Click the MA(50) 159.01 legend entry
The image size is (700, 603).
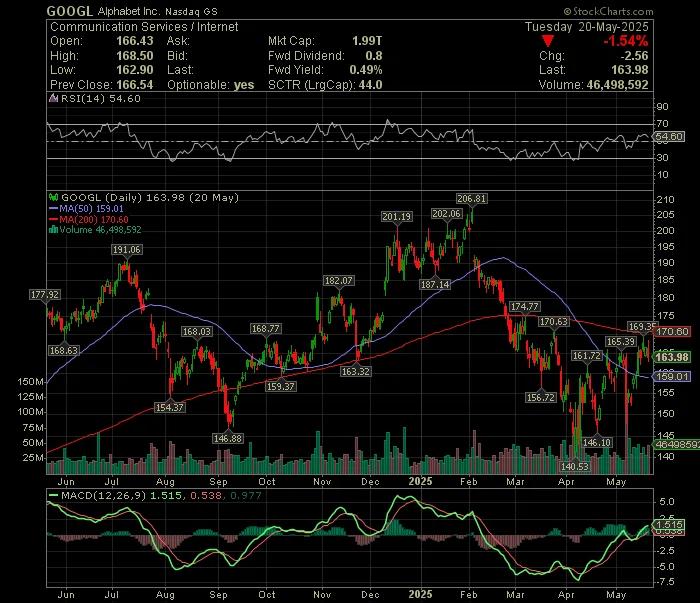(x=91, y=208)
